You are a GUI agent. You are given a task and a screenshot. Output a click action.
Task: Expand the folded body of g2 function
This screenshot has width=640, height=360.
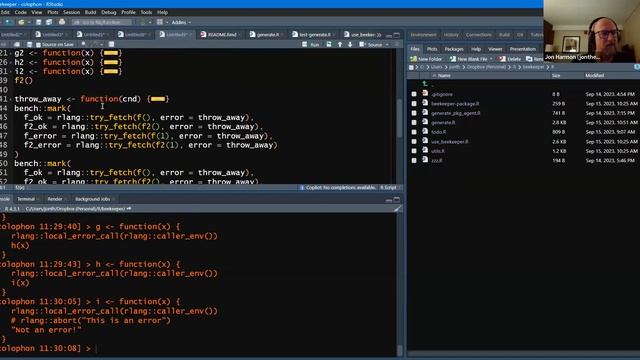(111, 53)
